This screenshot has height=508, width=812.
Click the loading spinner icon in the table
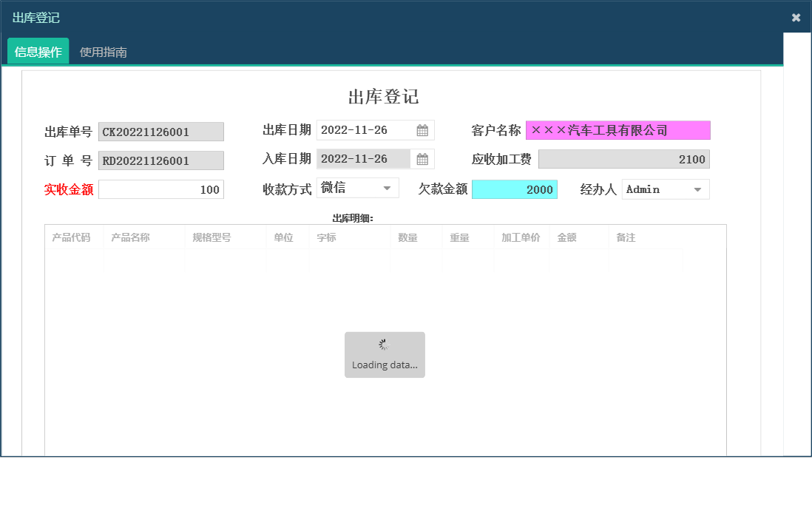385,343
